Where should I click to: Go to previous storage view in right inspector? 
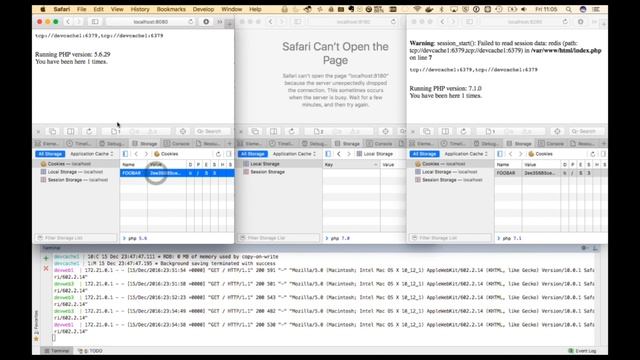(x=511, y=154)
